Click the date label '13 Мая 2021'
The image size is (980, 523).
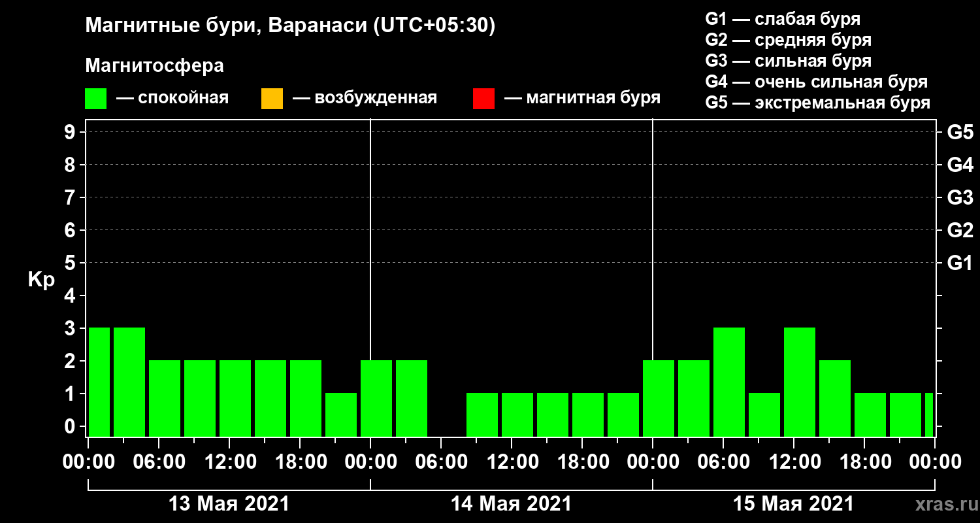[x=229, y=504]
